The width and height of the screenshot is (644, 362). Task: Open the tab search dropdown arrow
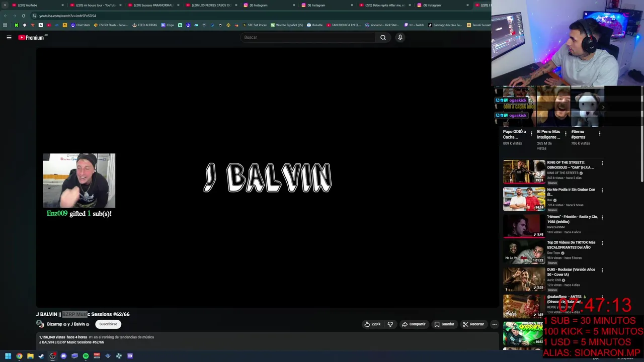point(5,5)
